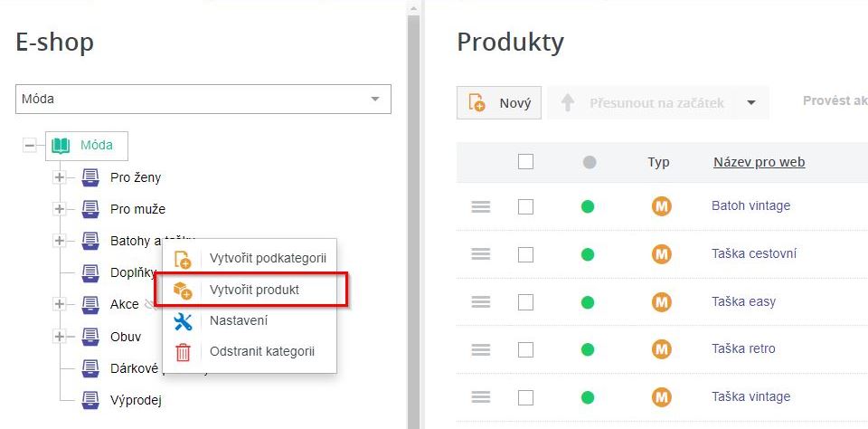Click the Vytvořit podkategorii menu icon
The height and width of the screenshot is (429, 868).
[183, 259]
